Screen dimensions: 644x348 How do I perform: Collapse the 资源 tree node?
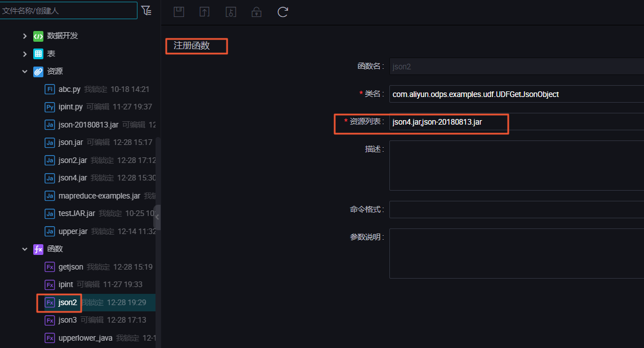coord(25,72)
